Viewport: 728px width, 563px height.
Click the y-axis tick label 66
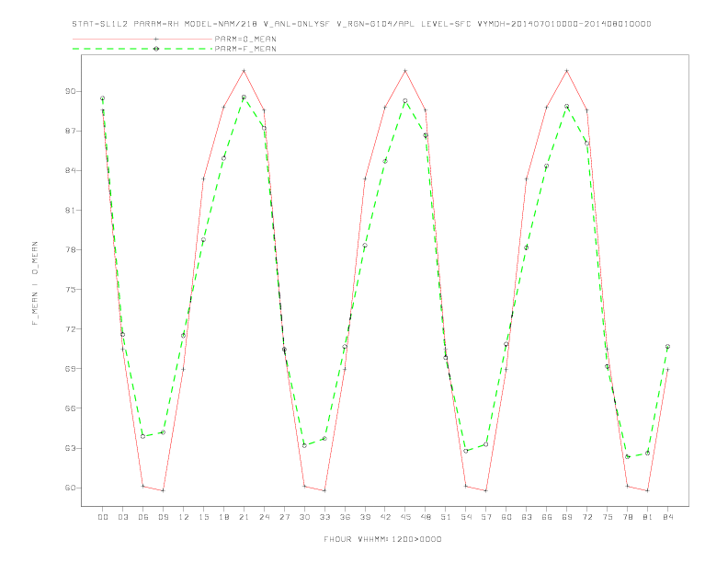(70, 408)
